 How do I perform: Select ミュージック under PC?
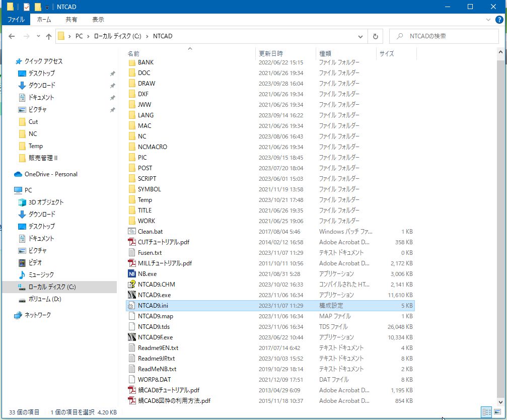coord(41,275)
